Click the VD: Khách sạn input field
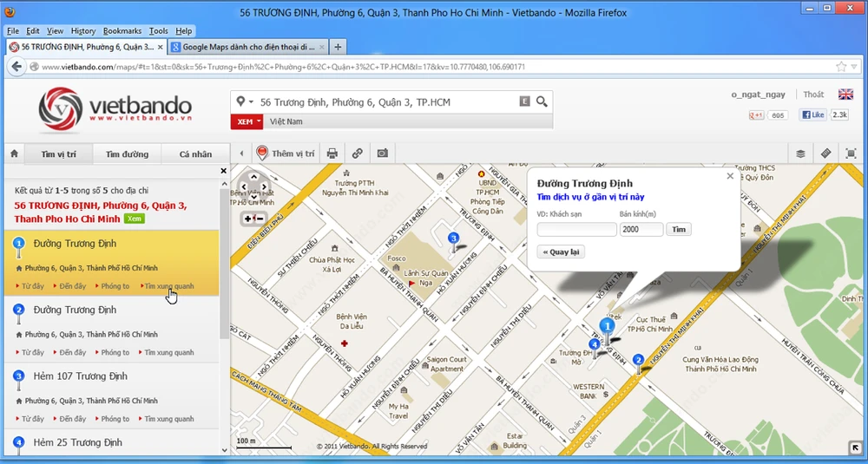Viewport: 868px width, 464px height. (x=576, y=230)
